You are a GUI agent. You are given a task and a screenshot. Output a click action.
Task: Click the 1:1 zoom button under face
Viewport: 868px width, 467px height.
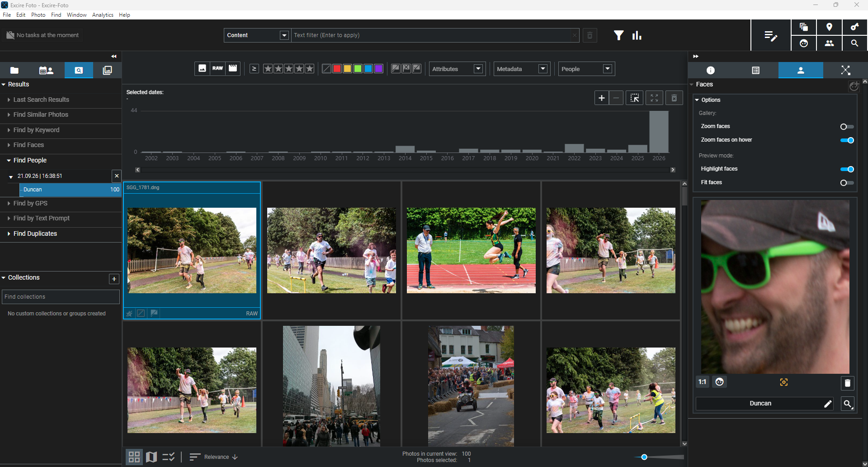702,382
